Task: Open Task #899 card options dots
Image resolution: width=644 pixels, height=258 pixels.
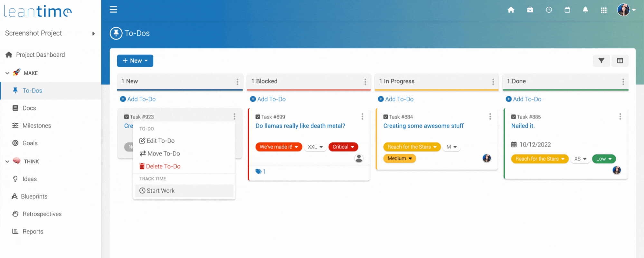Action: click(x=362, y=116)
